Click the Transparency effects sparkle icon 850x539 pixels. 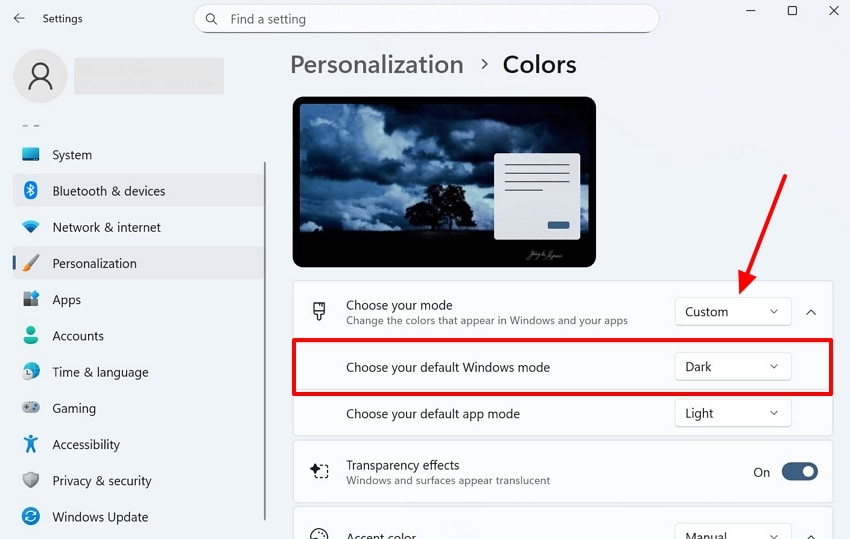[319, 471]
